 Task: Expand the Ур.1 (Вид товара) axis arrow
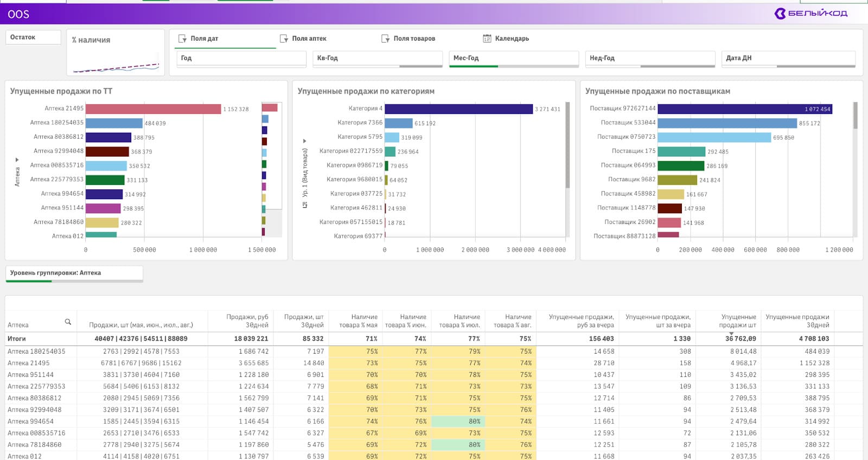pyautogui.click(x=304, y=141)
